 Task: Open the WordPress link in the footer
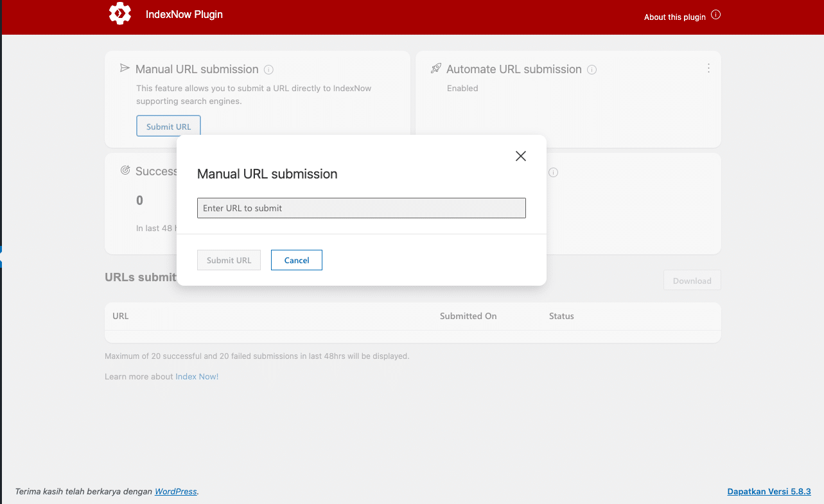coord(176,491)
